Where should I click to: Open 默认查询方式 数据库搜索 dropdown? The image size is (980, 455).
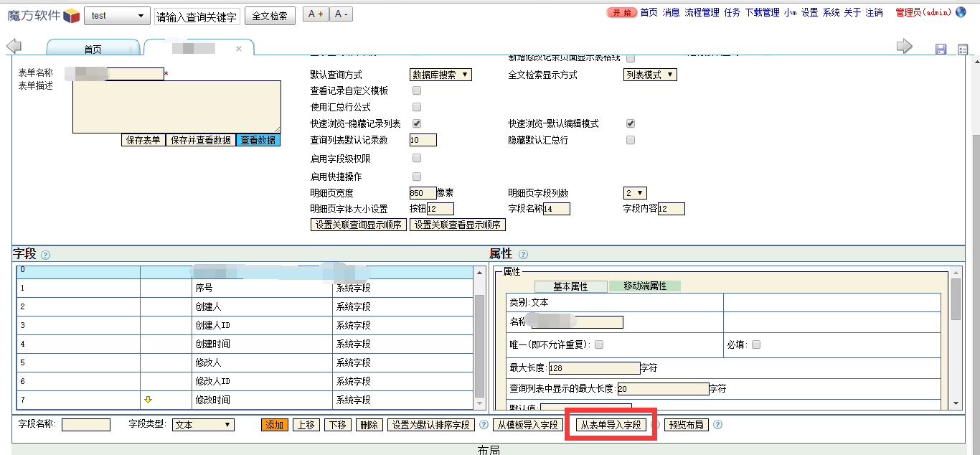pos(440,75)
